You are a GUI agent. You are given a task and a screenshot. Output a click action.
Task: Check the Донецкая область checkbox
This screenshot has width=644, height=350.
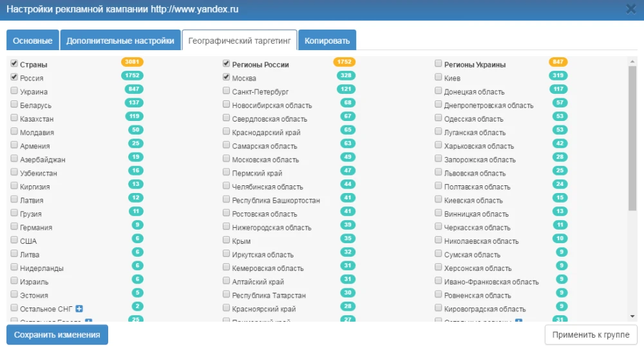click(x=439, y=91)
